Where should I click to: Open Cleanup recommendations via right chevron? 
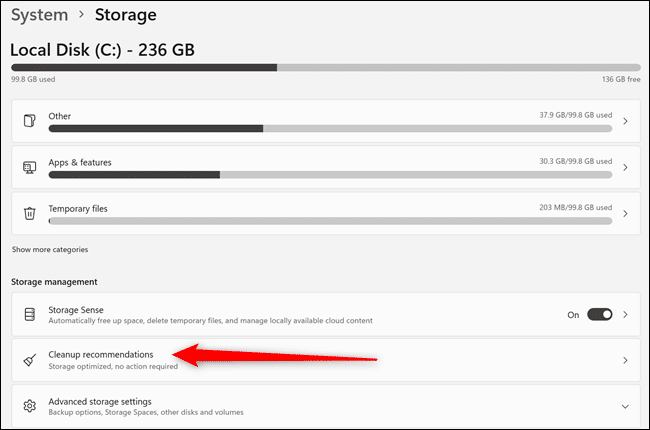tap(625, 360)
